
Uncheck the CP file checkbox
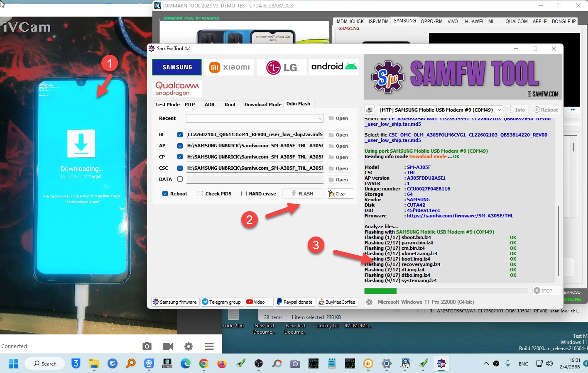pos(180,157)
